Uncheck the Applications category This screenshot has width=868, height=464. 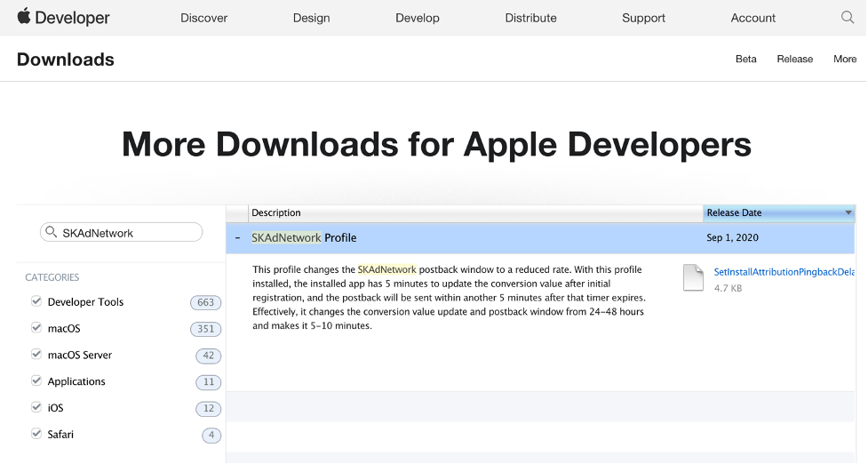point(36,381)
